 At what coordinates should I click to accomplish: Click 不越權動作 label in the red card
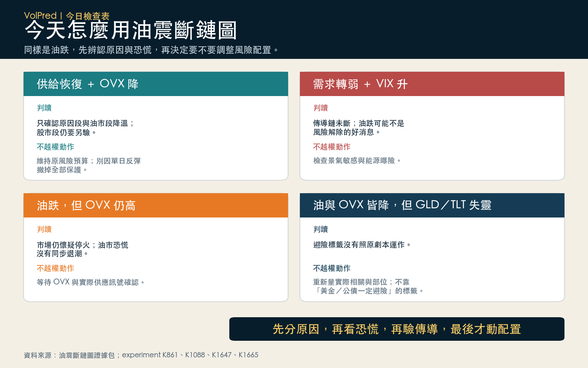tap(332, 147)
